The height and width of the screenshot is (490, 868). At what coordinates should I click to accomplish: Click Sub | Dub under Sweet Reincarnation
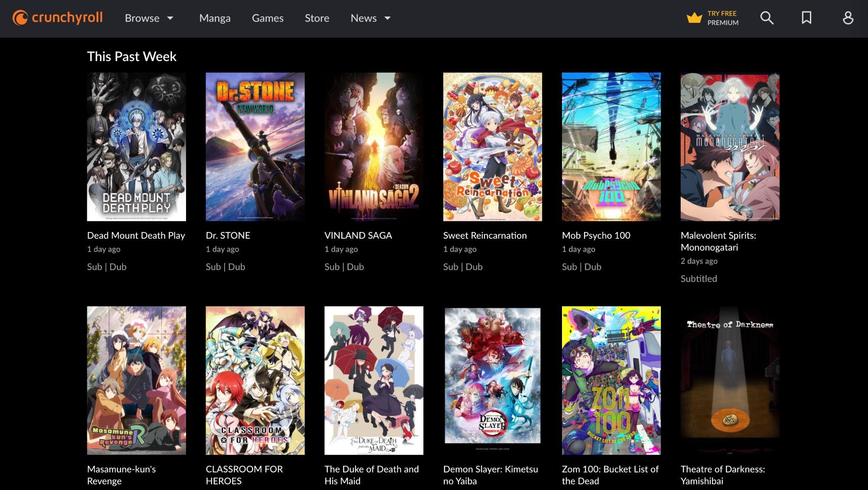tap(463, 267)
